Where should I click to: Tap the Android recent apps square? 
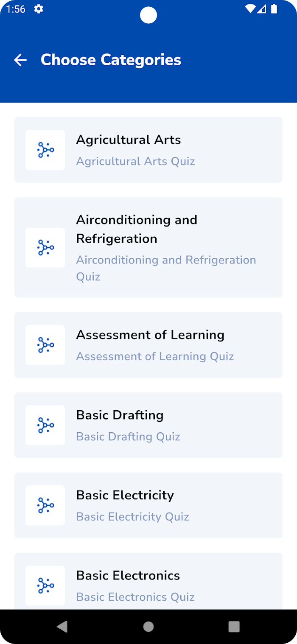pos(234,627)
